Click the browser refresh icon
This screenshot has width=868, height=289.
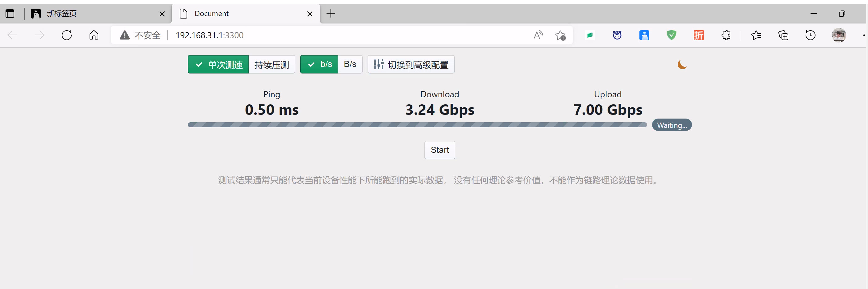[67, 35]
